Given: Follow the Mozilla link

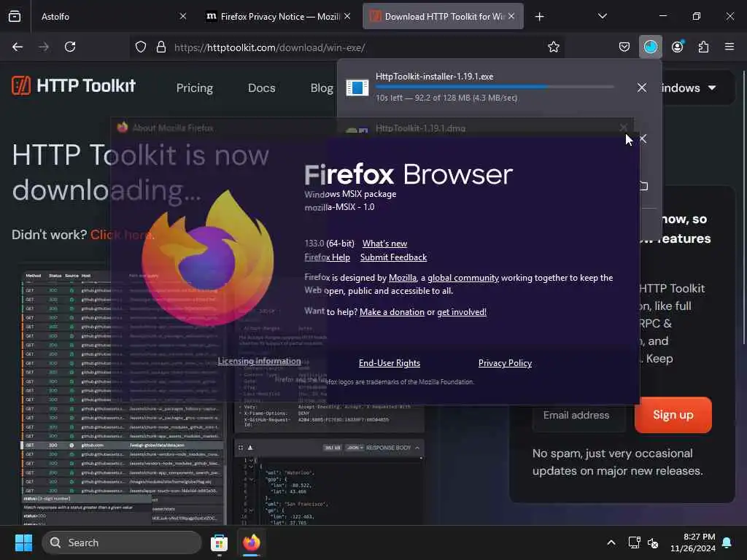Looking at the screenshot, I should pos(403,278).
